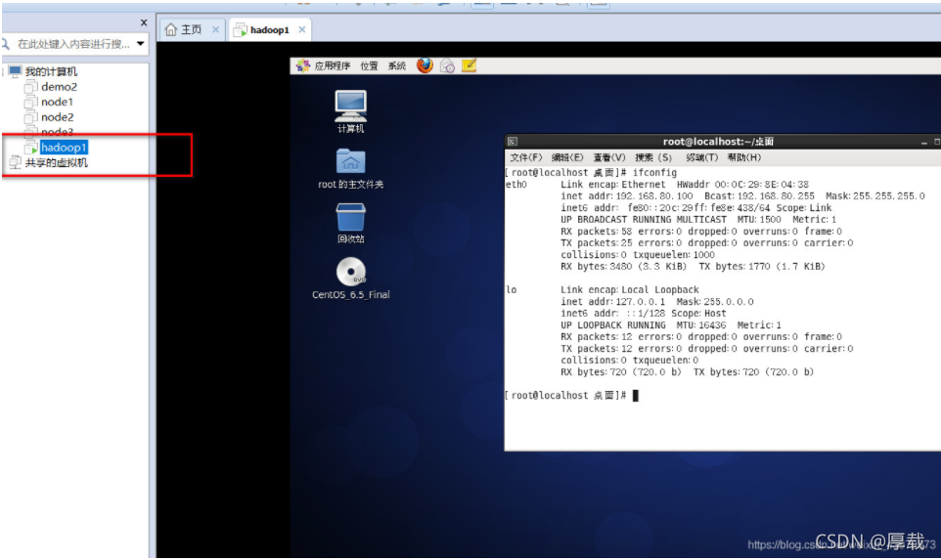Select the hadoop1 virtual machine
The image size is (941, 560).
(64, 148)
